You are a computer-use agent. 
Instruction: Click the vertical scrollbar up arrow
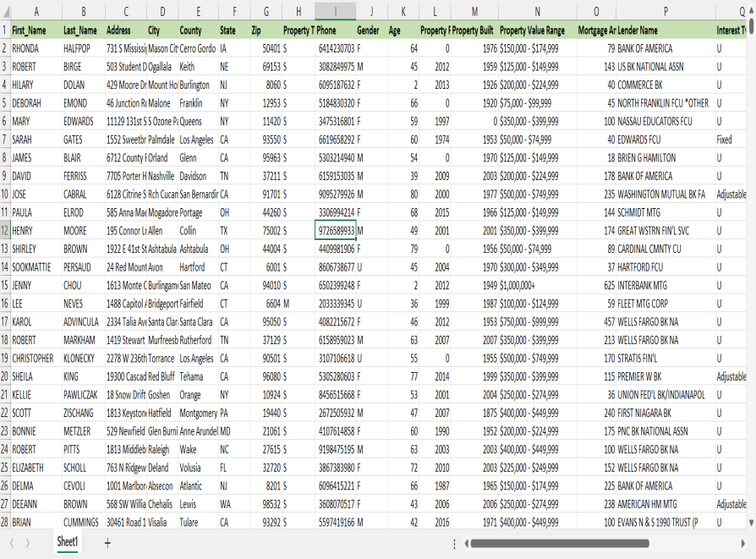point(751,11)
